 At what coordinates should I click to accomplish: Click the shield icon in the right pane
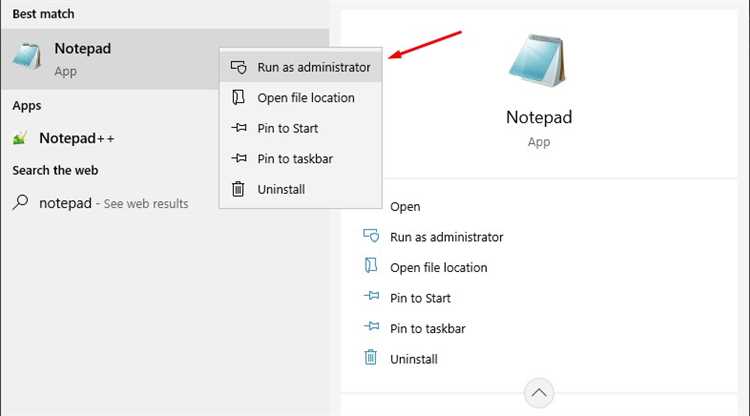(x=371, y=236)
